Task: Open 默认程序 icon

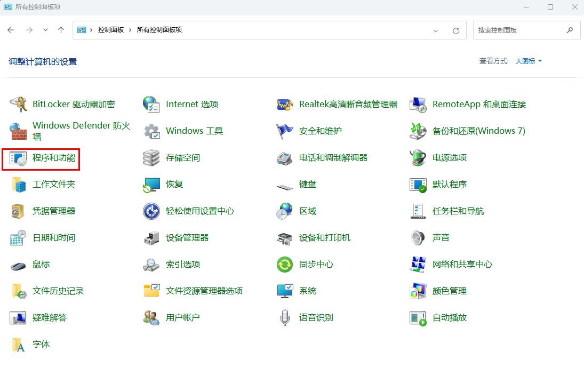Action: pos(418,185)
